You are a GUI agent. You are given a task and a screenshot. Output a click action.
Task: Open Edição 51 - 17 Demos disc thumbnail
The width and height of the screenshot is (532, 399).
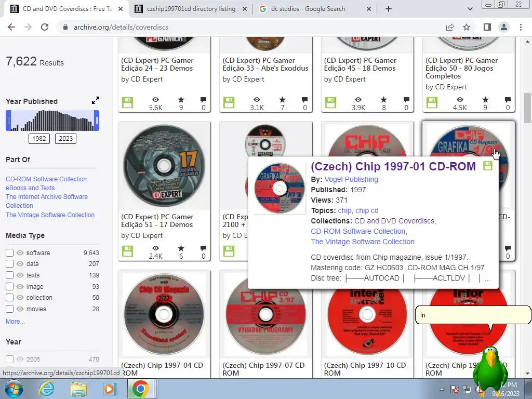164,166
